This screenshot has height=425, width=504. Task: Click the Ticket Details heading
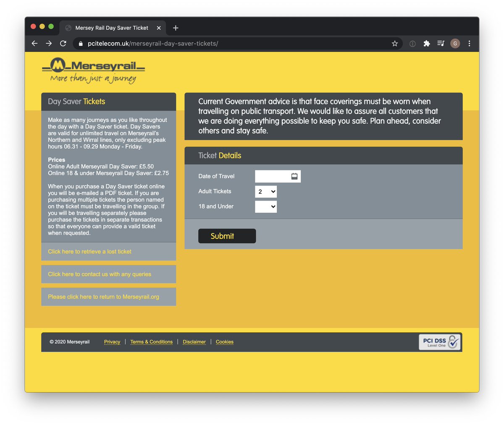(220, 156)
